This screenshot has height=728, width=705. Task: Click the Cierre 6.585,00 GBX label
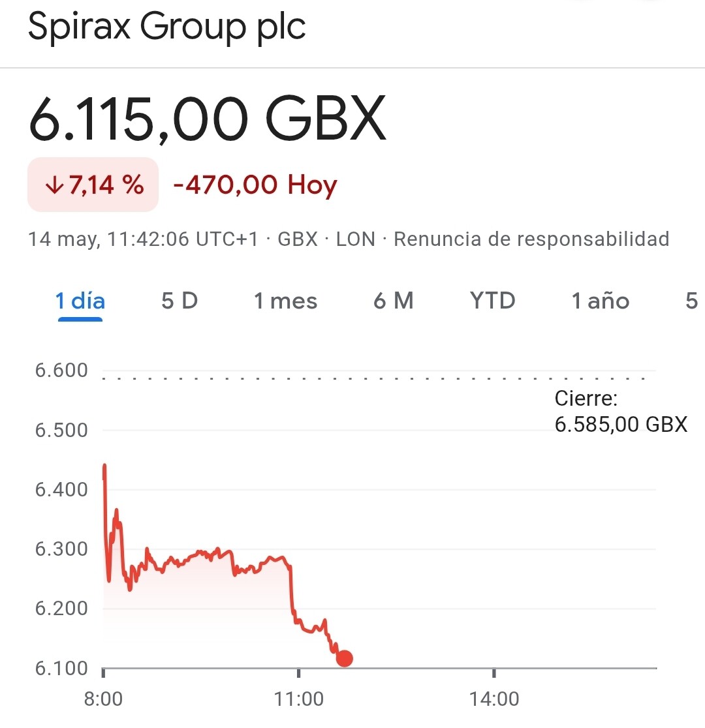621,412
